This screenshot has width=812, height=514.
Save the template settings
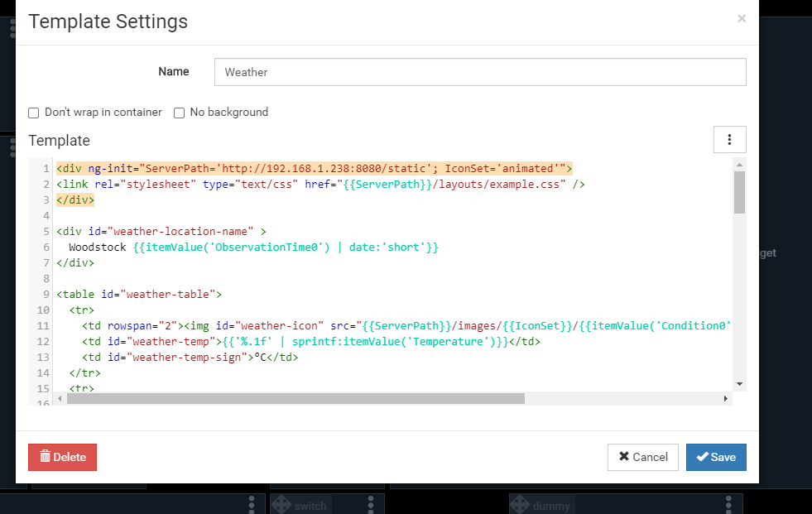[716, 457]
